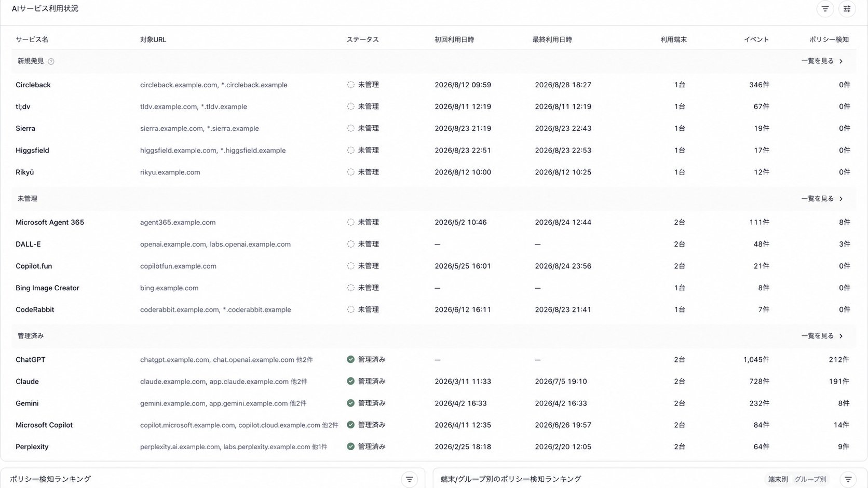The height and width of the screenshot is (488, 868).
Task: Sort by 対象URL column header
Action: [153, 39]
